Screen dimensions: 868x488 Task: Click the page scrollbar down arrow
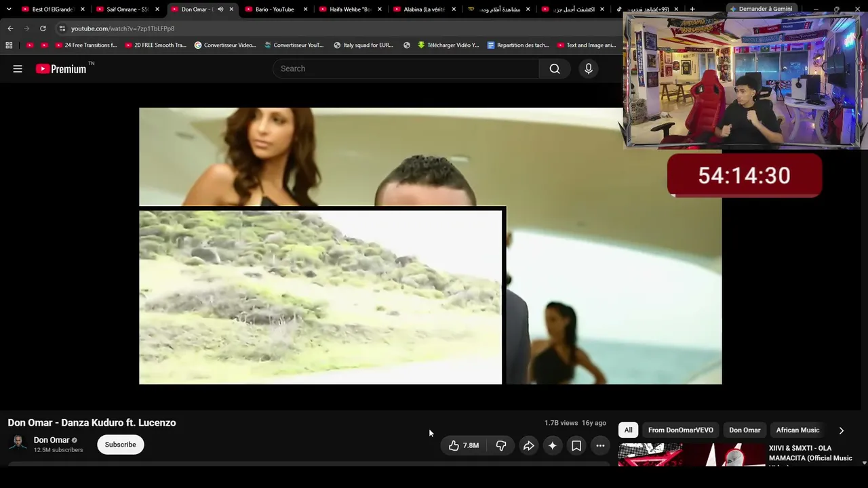coord(864,463)
